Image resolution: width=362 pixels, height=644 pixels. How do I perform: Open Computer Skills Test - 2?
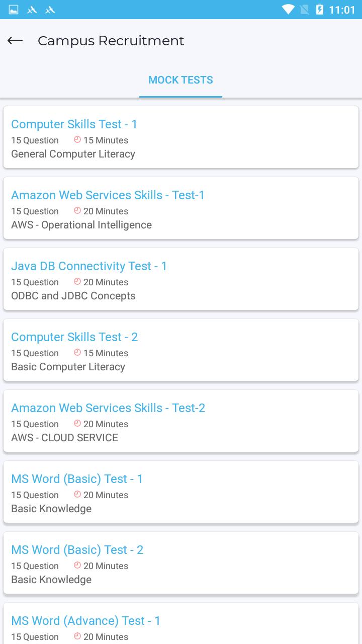click(74, 337)
